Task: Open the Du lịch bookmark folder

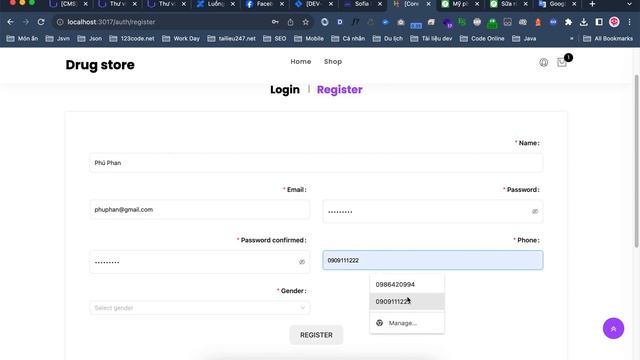Action: coord(388,38)
